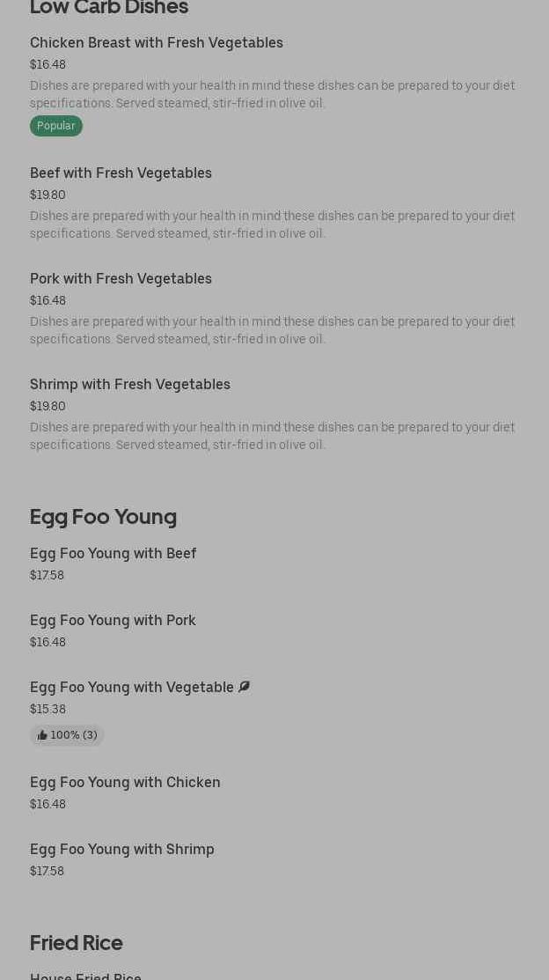The width and height of the screenshot is (549, 980).
Task: Open Egg Foo Young with Pork
Action: [x=113, y=620]
